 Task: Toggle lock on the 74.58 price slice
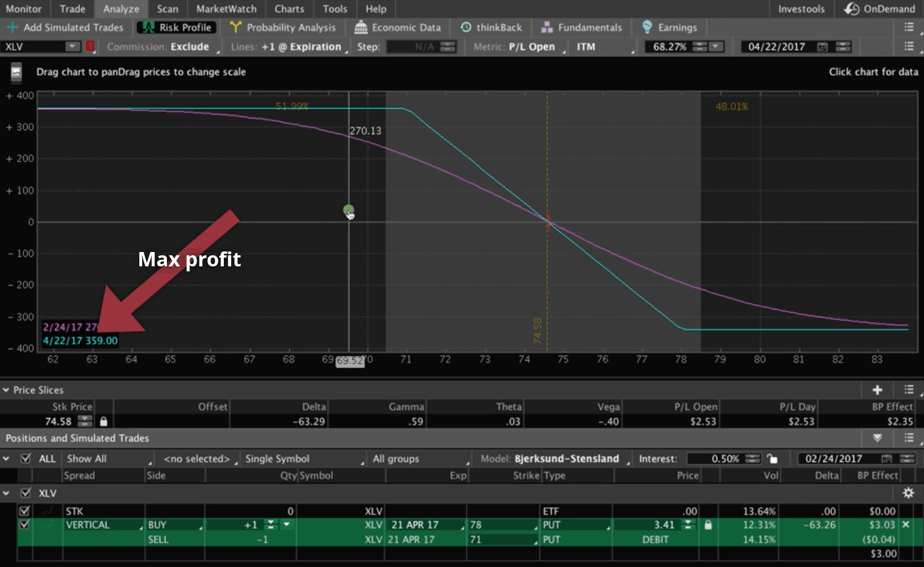[x=103, y=421]
